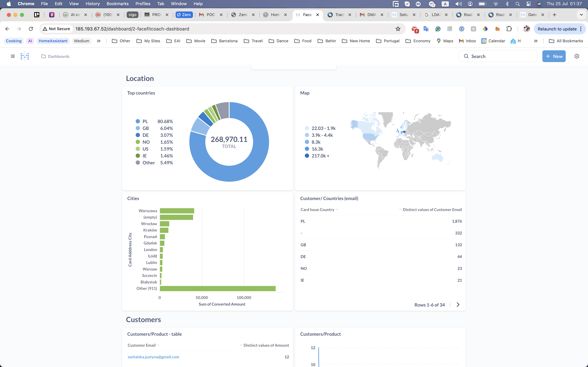Screen dimensions: 588x367
Task: Go to the next table rows page
Action: point(458,305)
